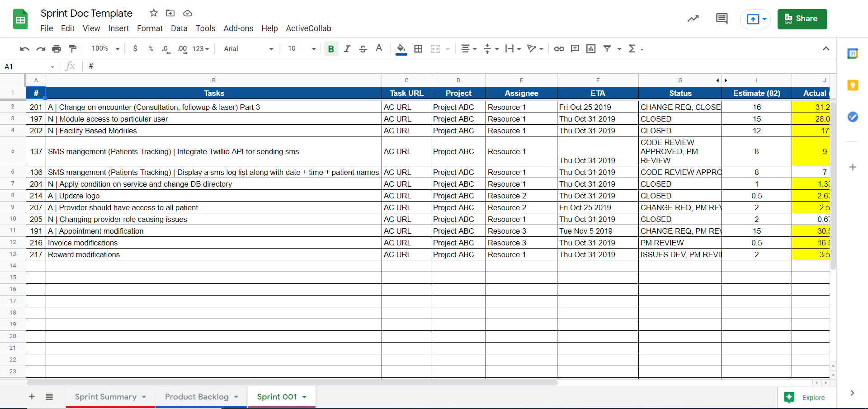Open the Data menu
Image resolution: width=868 pixels, height=409 pixels.
pos(179,28)
